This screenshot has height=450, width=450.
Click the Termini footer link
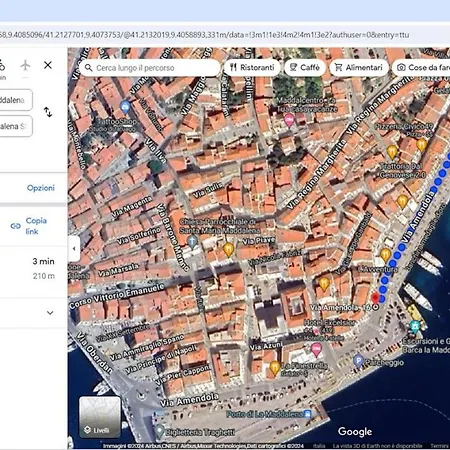(439, 446)
